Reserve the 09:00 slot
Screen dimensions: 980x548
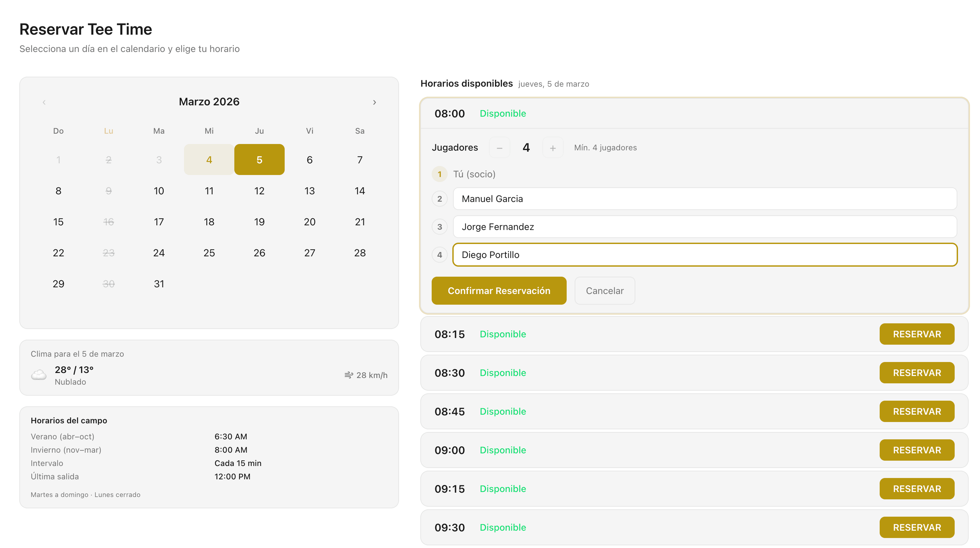(917, 450)
